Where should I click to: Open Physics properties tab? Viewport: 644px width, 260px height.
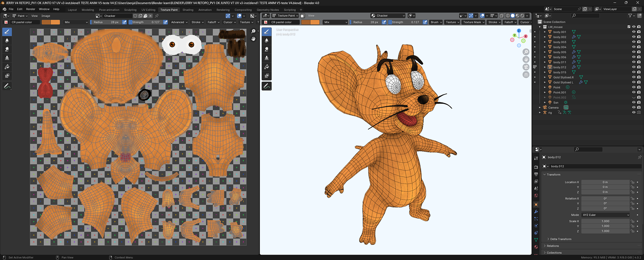point(536,226)
